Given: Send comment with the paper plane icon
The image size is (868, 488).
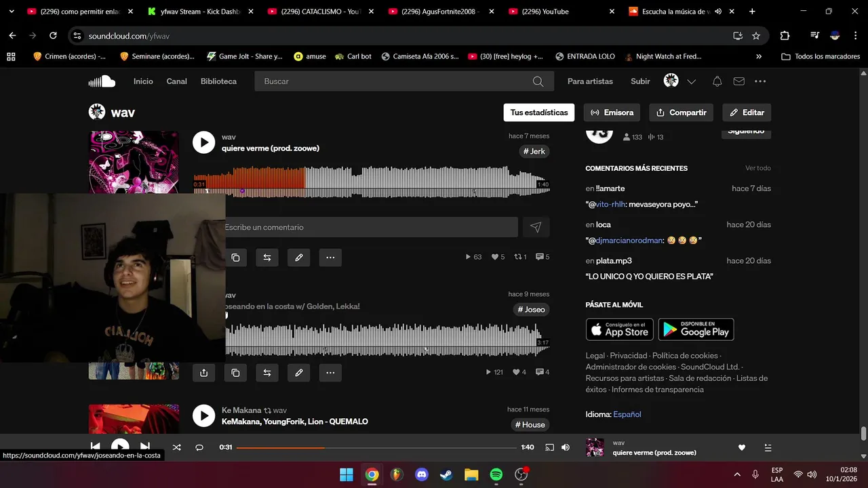Looking at the screenshot, I should point(536,227).
